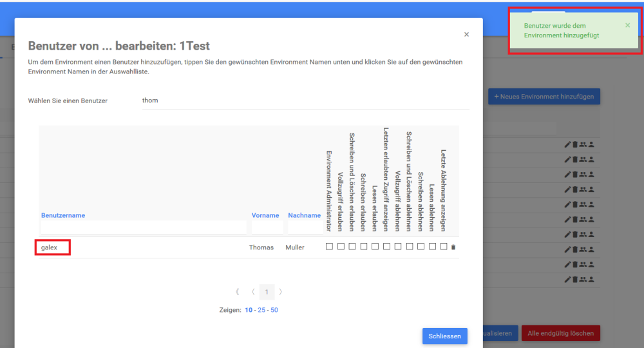Click pencil edit icon in first background row
The height and width of the screenshot is (348, 644).
pos(567,144)
